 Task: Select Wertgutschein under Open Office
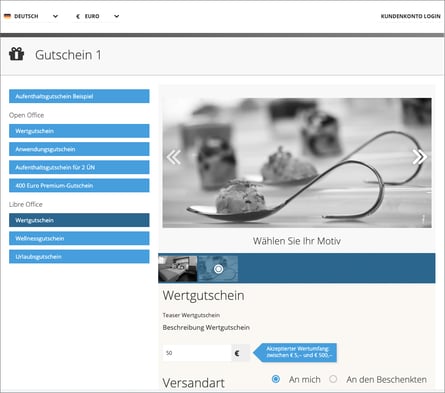pos(79,131)
